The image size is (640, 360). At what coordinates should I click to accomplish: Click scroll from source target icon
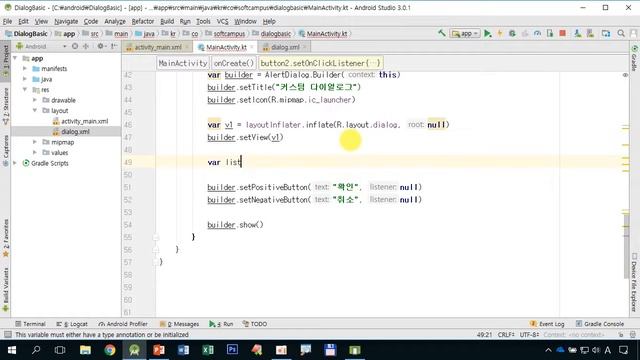pos(75,47)
